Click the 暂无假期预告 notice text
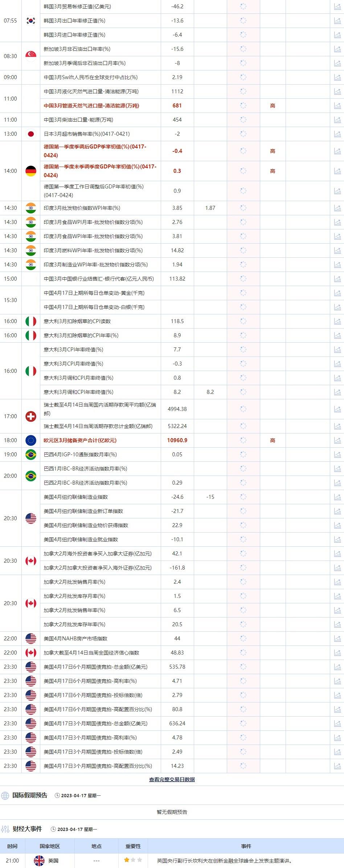Viewport: 344px width, 868px height. (172, 812)
